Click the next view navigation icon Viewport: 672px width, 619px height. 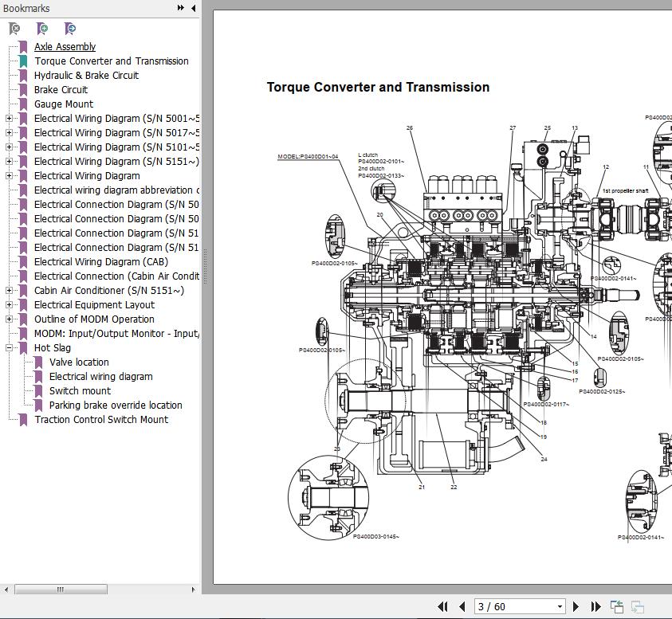[x=637, y=606]
